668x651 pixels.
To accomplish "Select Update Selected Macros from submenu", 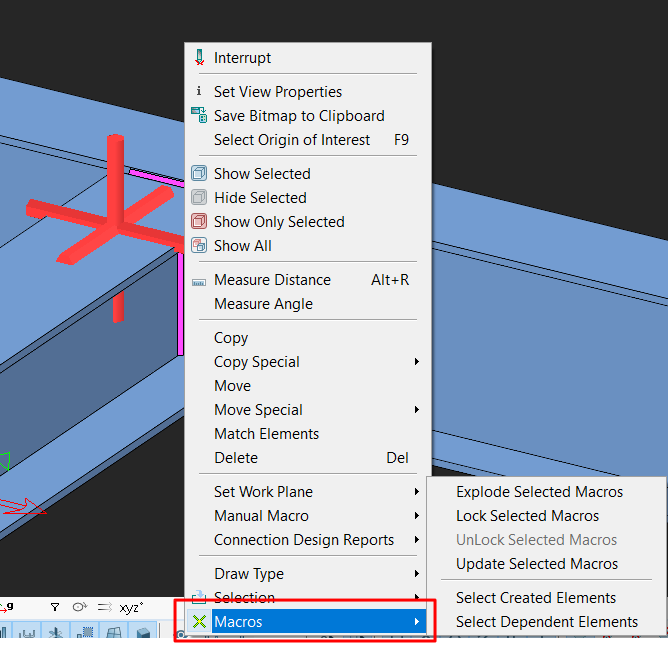I will click(x=537, y=564).
